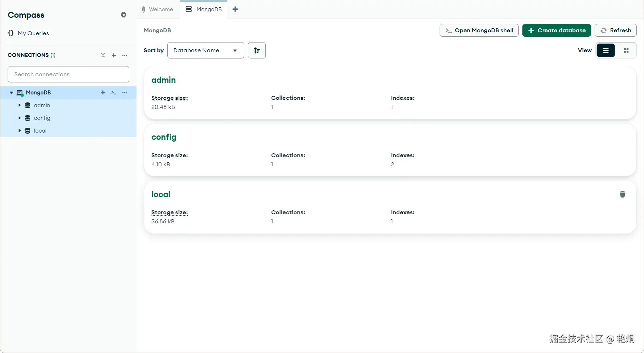Screen dimensions: 644x353
Task: Click Indexes label on config card
Action: 403,155
